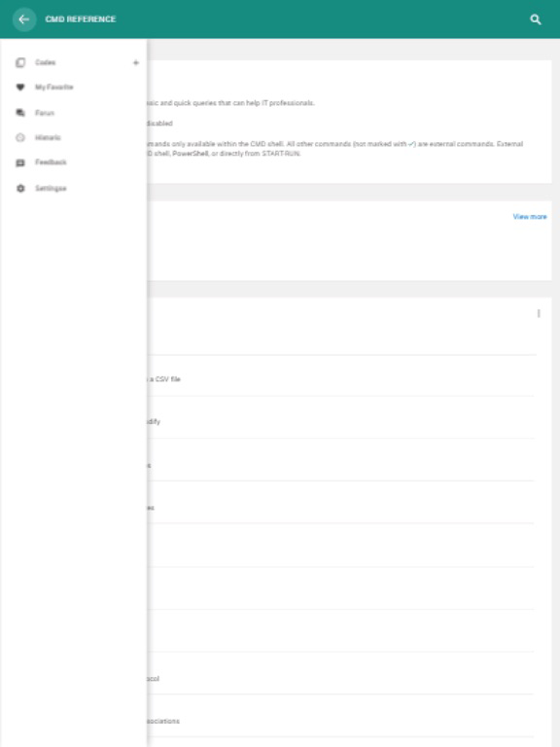Open search with magnifier icon
The image size is (560, 747).
[536, 19]
